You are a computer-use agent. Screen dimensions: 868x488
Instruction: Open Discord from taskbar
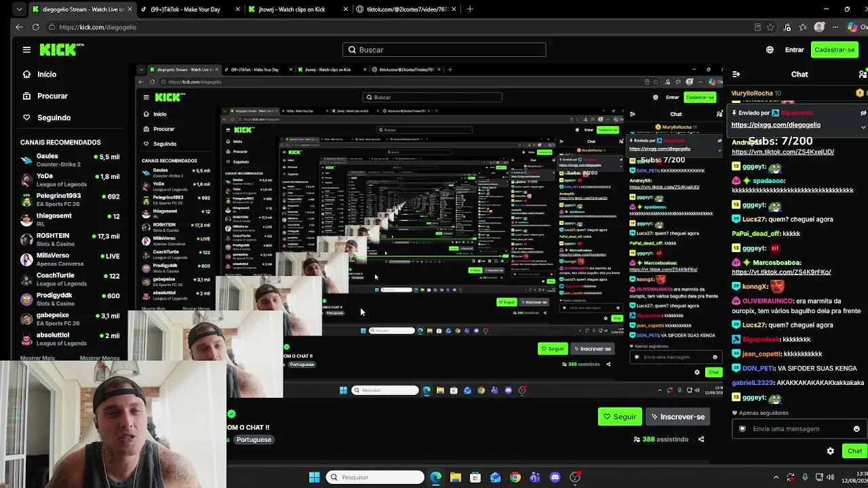click(x=555, y=477)
